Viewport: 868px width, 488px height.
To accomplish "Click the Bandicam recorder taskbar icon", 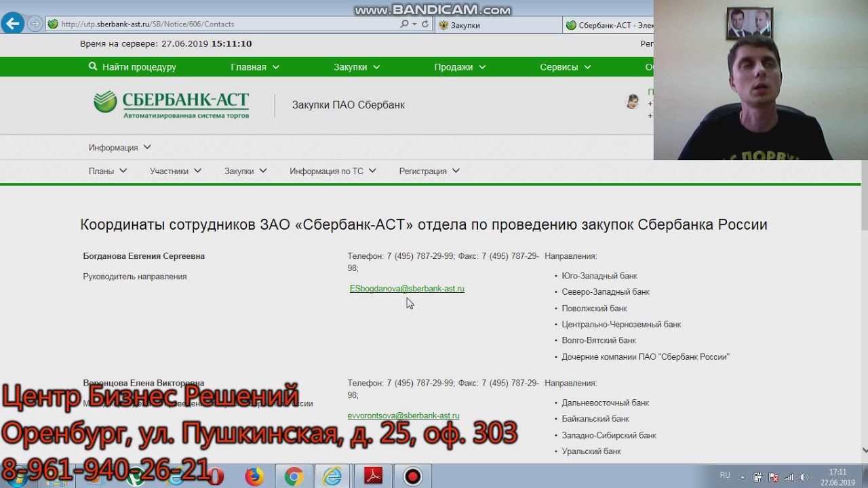I will [x=412, y=476].
